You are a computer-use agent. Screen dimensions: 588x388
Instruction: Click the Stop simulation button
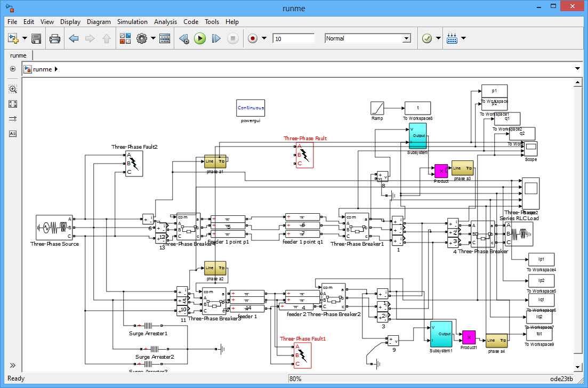click(233, 38)
